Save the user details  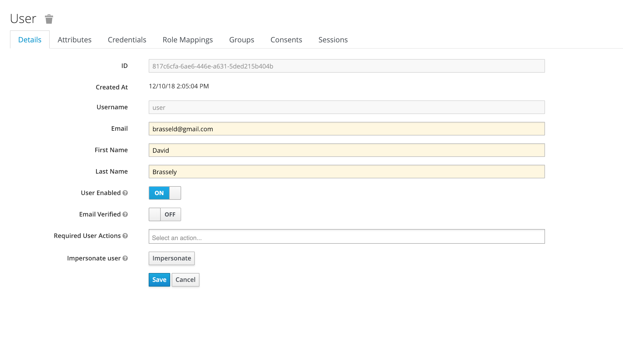click(159, 280)
